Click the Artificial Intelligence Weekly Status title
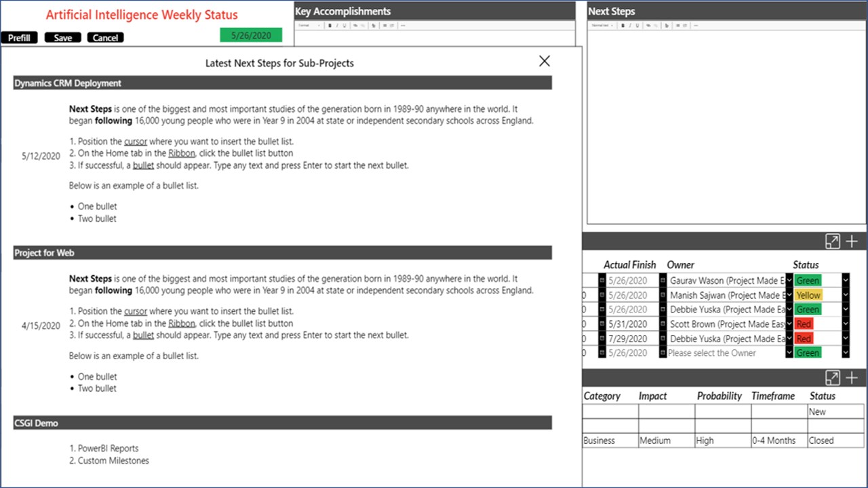868x488 pixels. (142, 15)
